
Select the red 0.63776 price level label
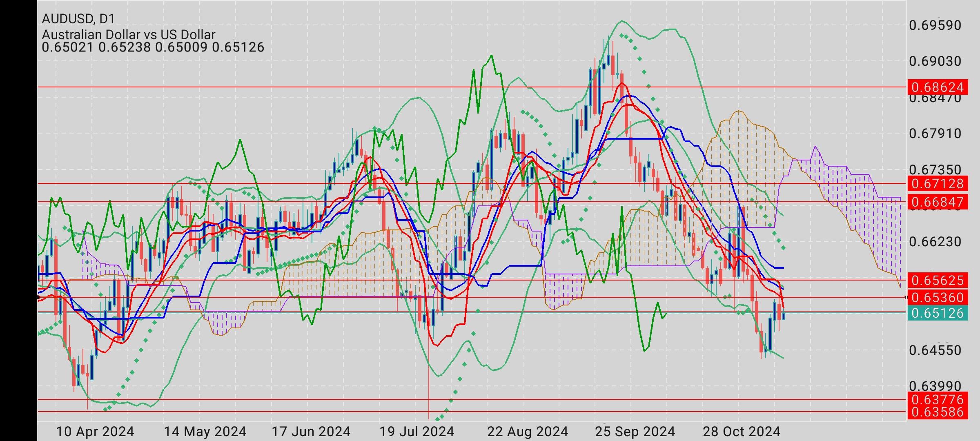(938, 399)
